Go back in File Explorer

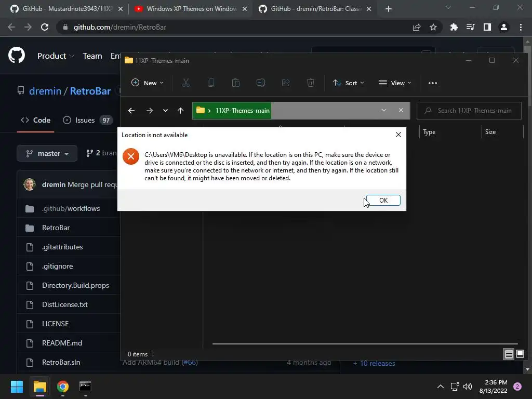pyautogui.click(x=131, y=111)
